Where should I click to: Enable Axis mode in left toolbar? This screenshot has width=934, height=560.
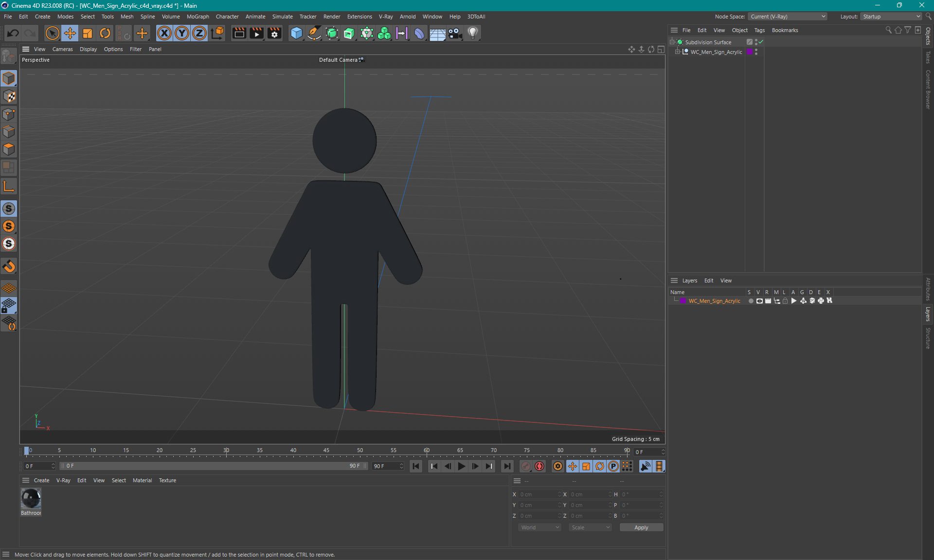[9, 186]
